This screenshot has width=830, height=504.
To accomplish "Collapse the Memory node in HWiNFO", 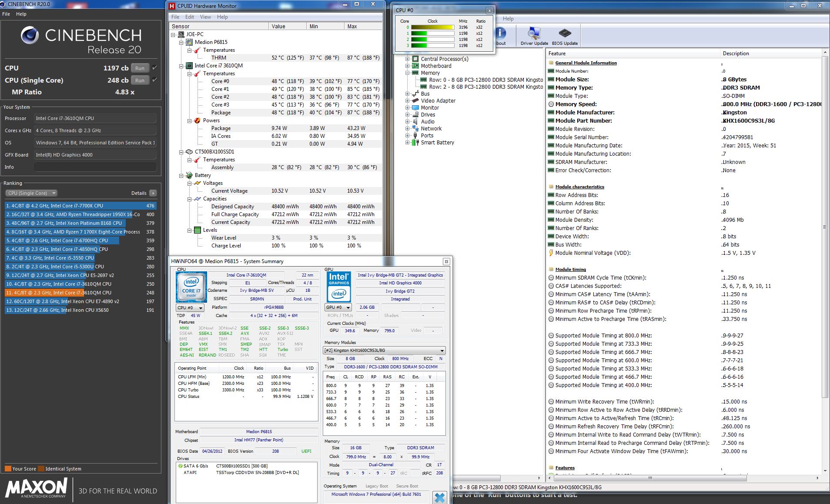I will point(408,73).
